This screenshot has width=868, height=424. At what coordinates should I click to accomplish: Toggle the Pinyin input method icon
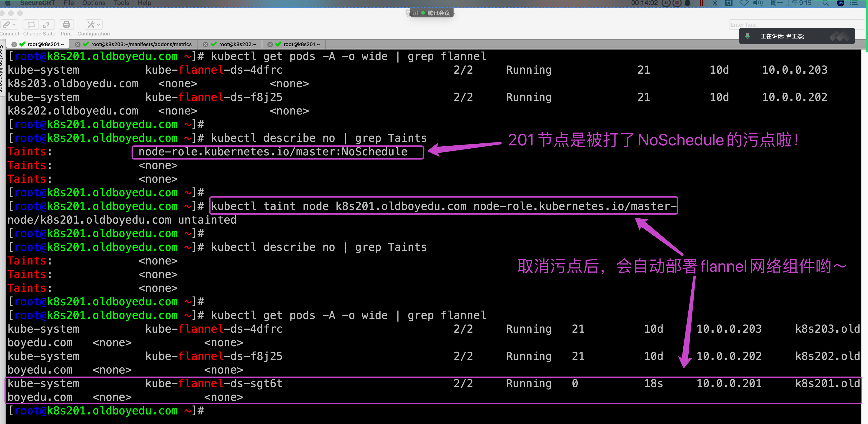[728, 3]
